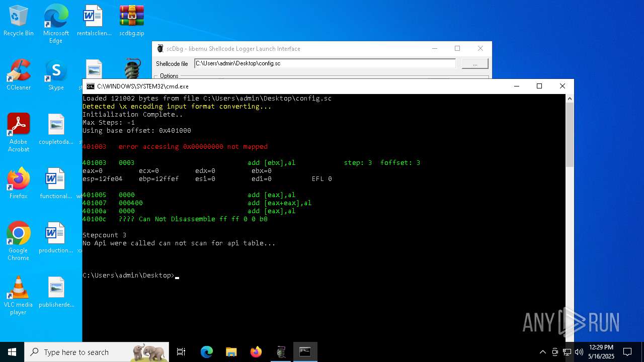Open Edge from the taskbar
The width and height of the screenshot is (644, 362).
(x=207, y=352)
